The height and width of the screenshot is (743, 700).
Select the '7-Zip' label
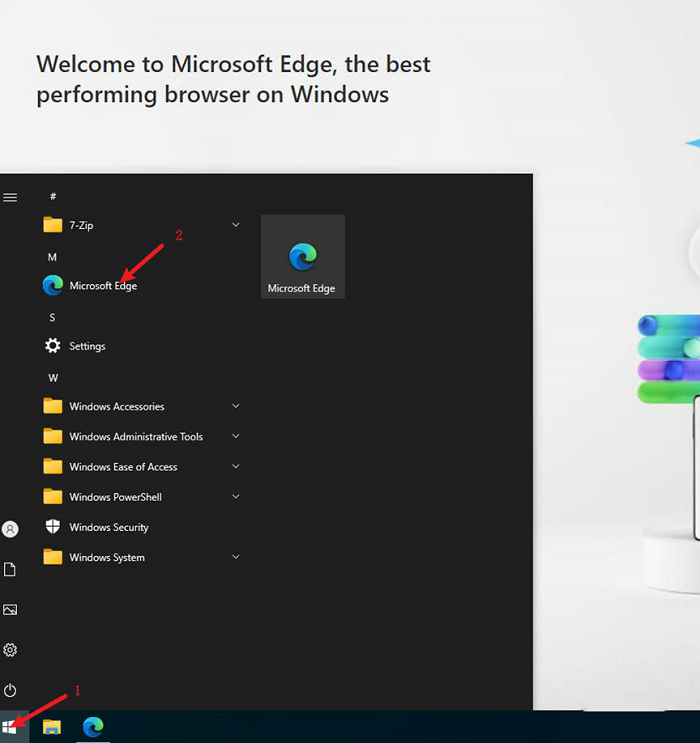82,226
